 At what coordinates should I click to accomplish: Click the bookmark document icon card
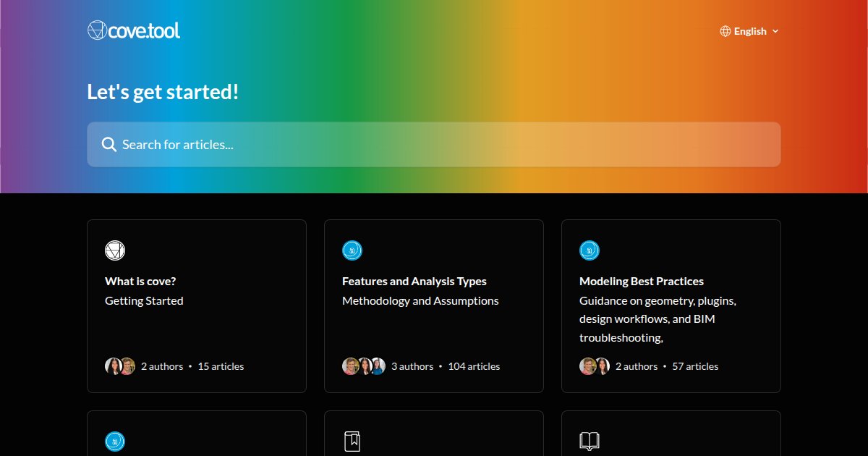tap(352, 442)
